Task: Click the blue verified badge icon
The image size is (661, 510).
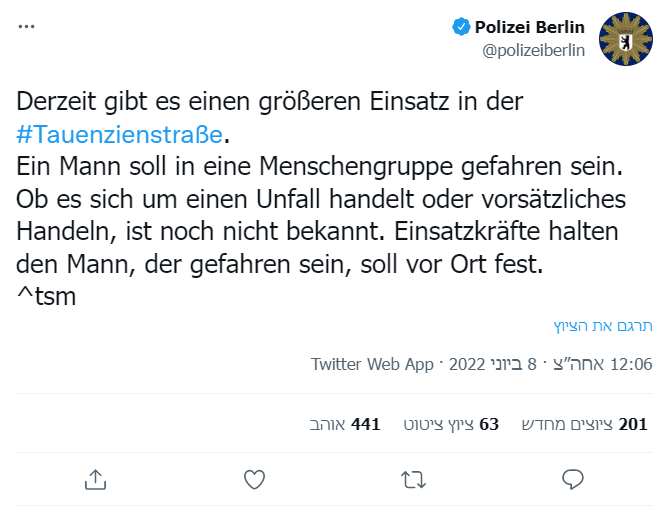Action: (461, 27)
